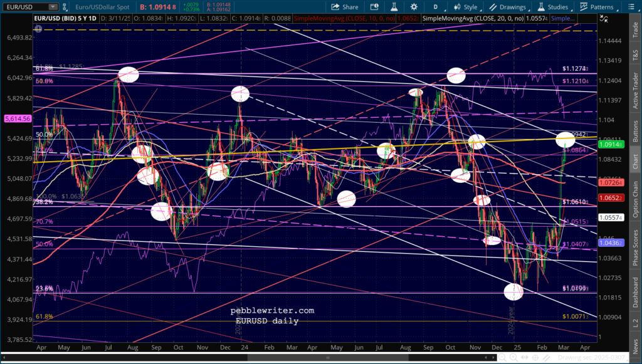Click the $1.0610 Fibonacci level label
The image size is (642, 364).
576,202
